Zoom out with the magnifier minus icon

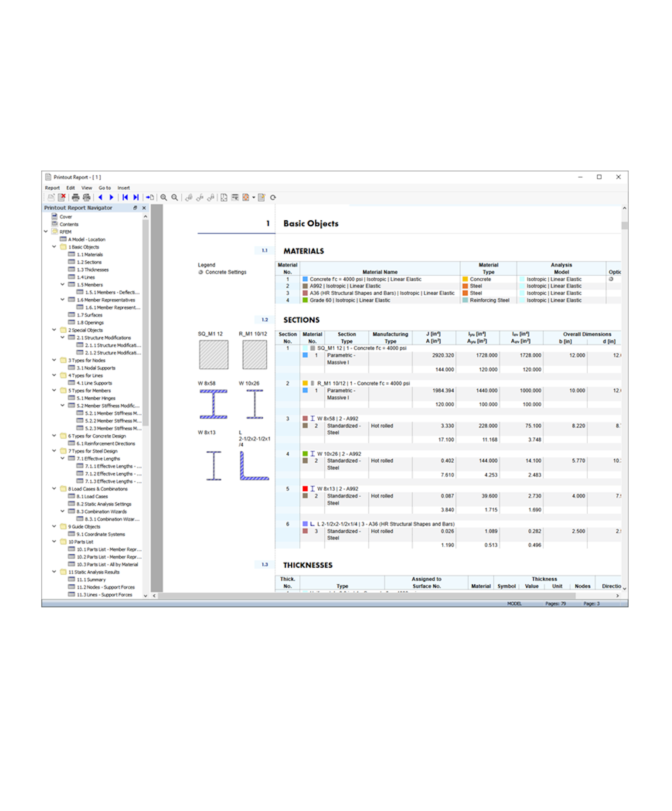coord(174,197)
